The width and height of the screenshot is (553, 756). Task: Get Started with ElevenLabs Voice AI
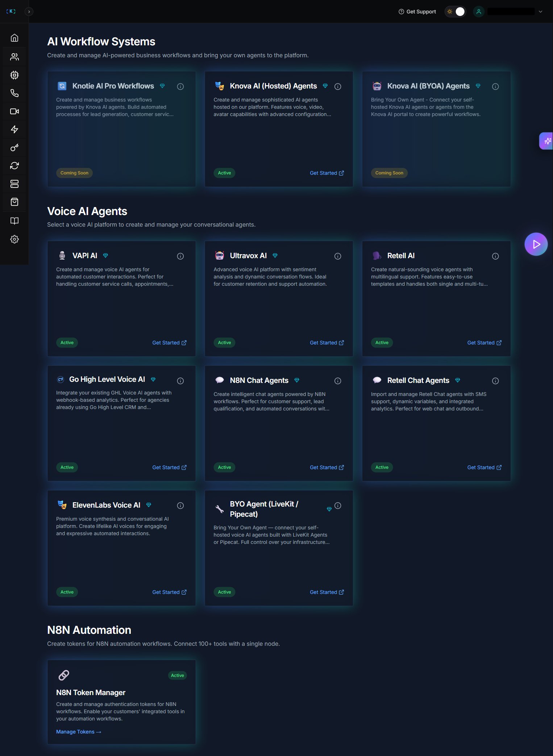click(x=170, y=592)
